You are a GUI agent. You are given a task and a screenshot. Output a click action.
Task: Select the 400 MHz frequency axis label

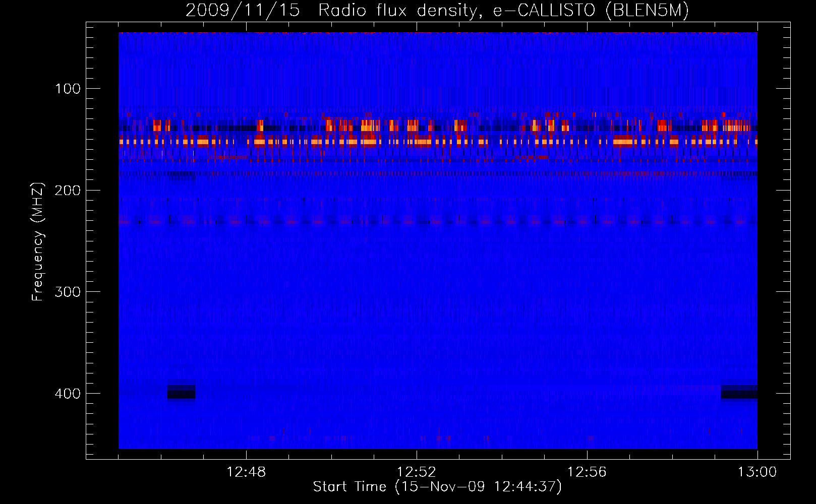pyautogui.click(x=68, y=394)
